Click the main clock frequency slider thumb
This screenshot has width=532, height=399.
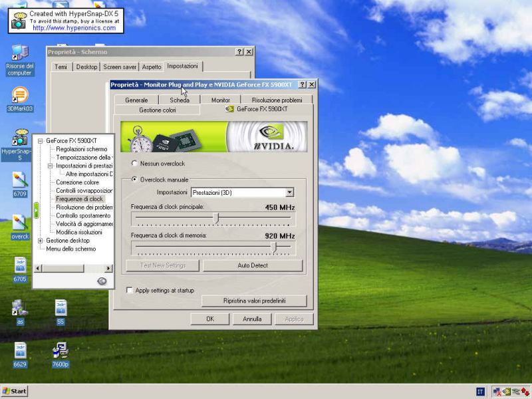tap(217, 218)
